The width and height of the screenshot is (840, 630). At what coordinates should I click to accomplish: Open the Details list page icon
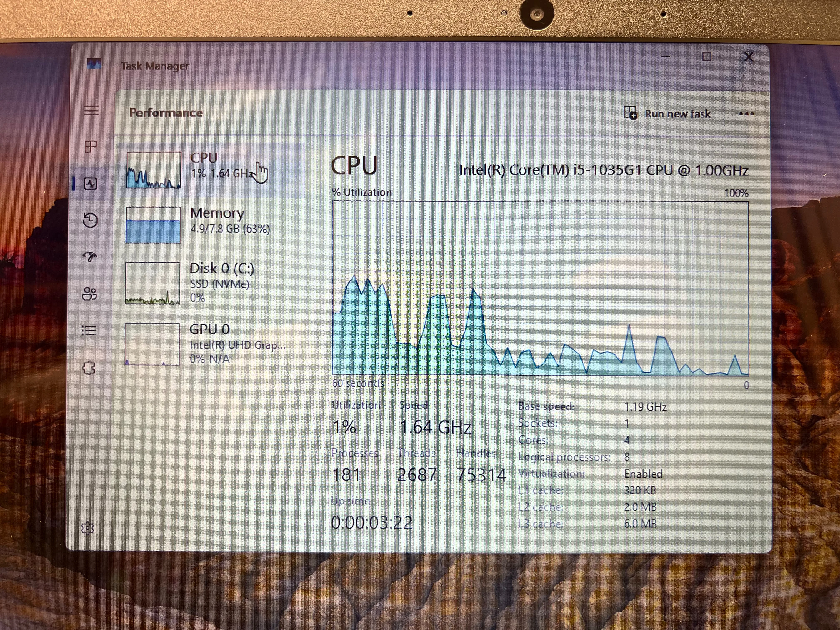point(89,330)
